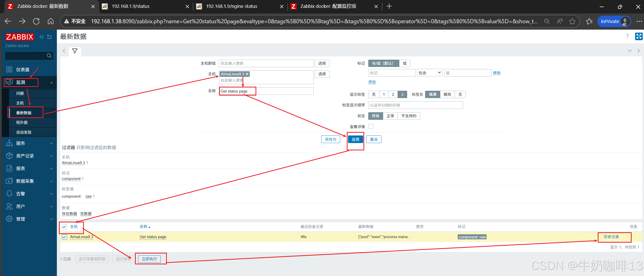Toggle the 查看详情 show details checkbox

pyautogui.click(x=371, y=126)
